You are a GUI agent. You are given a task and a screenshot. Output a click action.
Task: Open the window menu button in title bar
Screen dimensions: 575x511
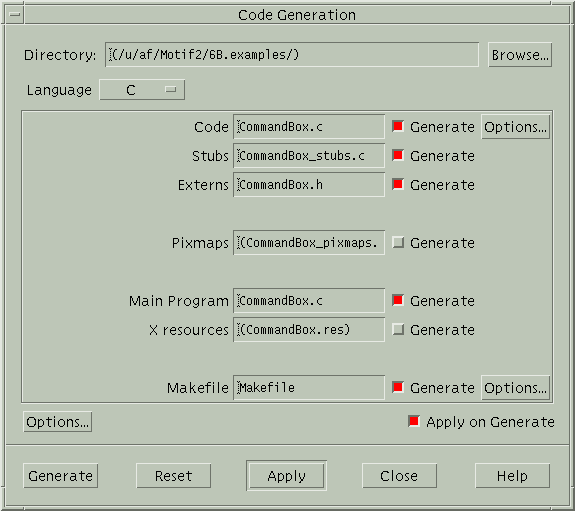tap(15, 15)
